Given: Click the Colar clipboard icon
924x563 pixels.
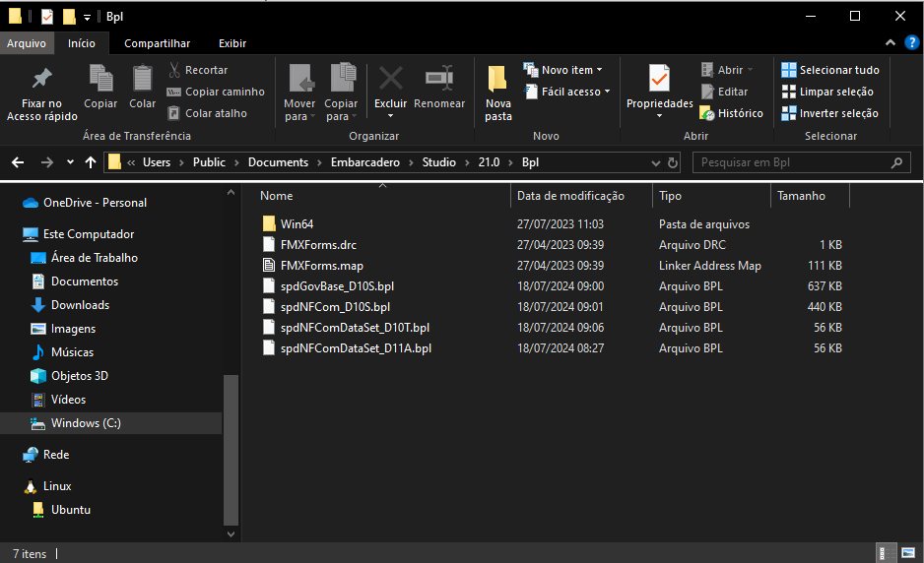Looking at the screenshot, I should pyautogui.click(x=143, y=79).
